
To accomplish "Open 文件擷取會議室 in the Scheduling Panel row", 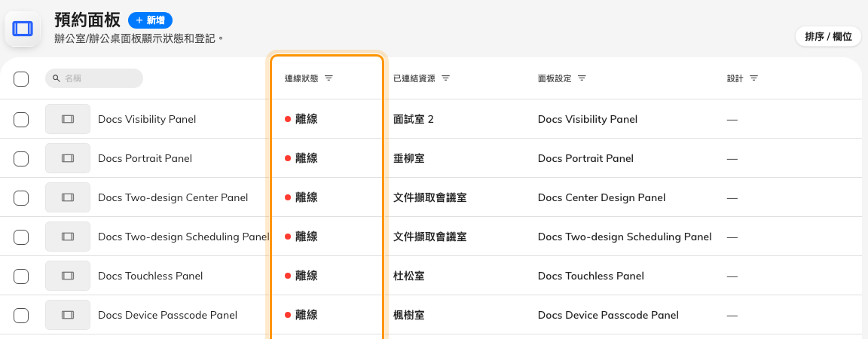I will pos(429,237).
